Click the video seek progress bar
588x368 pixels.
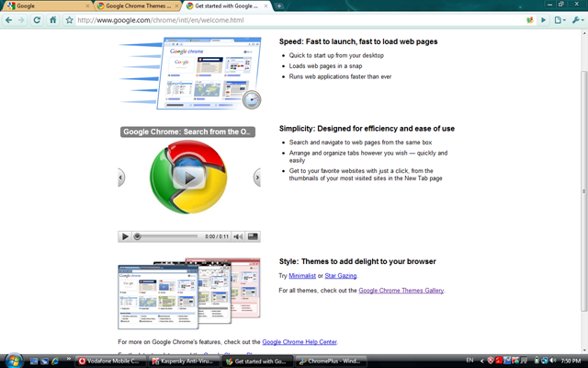pos(166,236)
